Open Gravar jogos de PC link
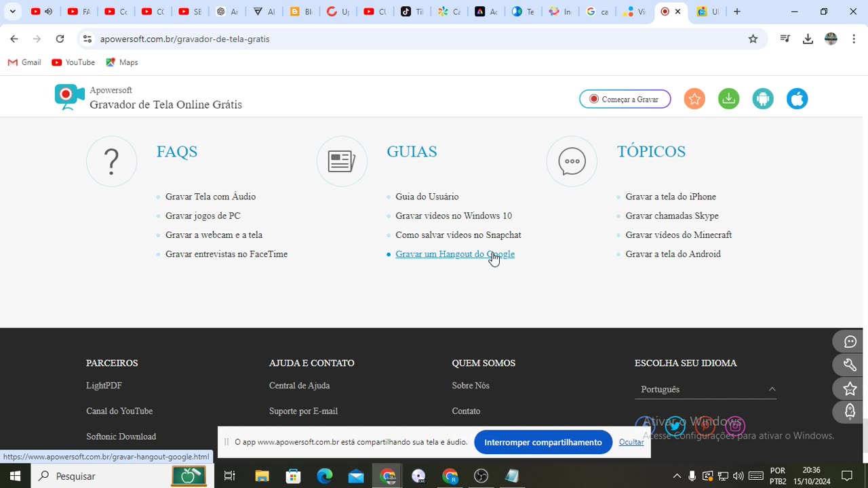Viewport: 868px width, 488px height. coord(203,216)
